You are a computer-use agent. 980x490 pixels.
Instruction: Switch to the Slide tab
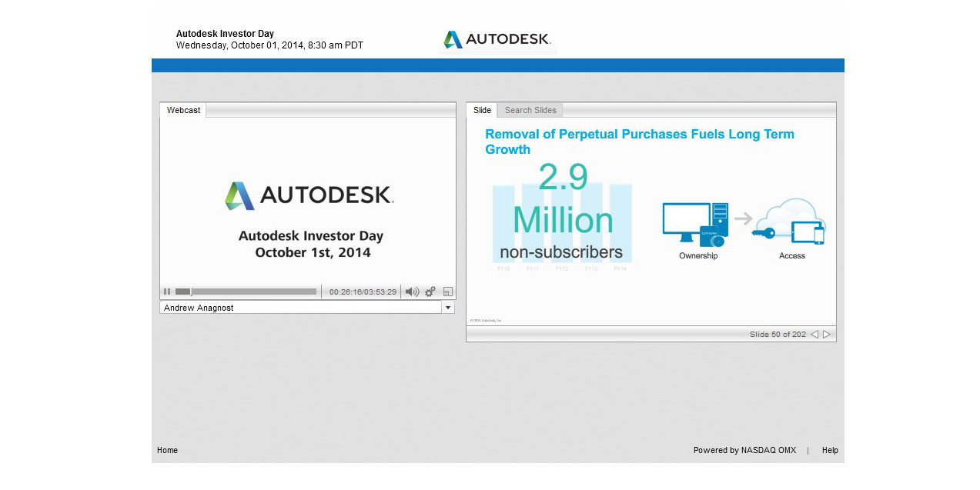tap(481, 110)
